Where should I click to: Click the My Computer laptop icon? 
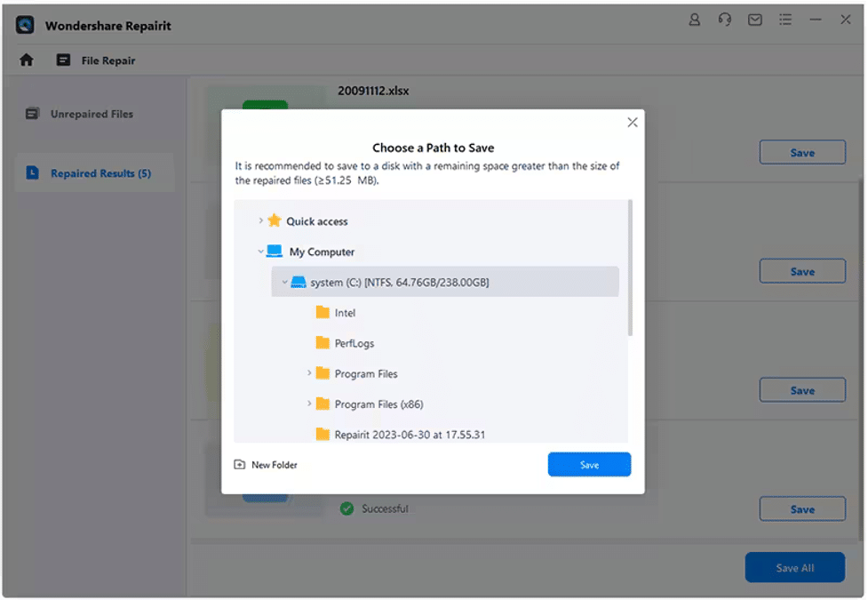274,251
